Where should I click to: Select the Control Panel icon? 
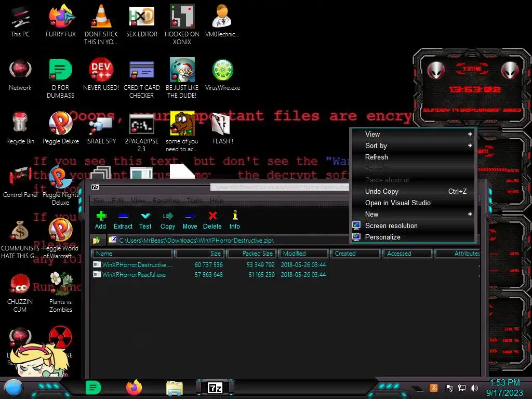(x=20, y=182)
